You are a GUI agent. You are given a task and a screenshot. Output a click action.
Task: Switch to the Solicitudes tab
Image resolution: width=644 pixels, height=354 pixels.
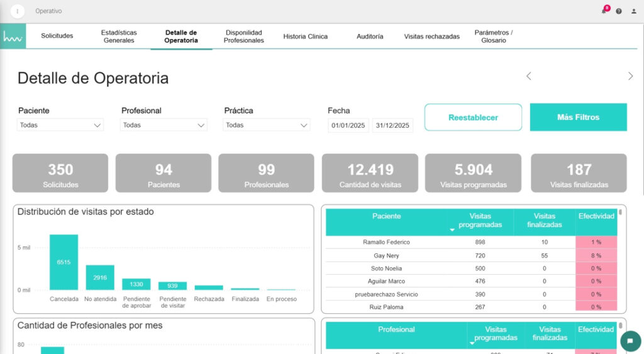coord(57,36)
